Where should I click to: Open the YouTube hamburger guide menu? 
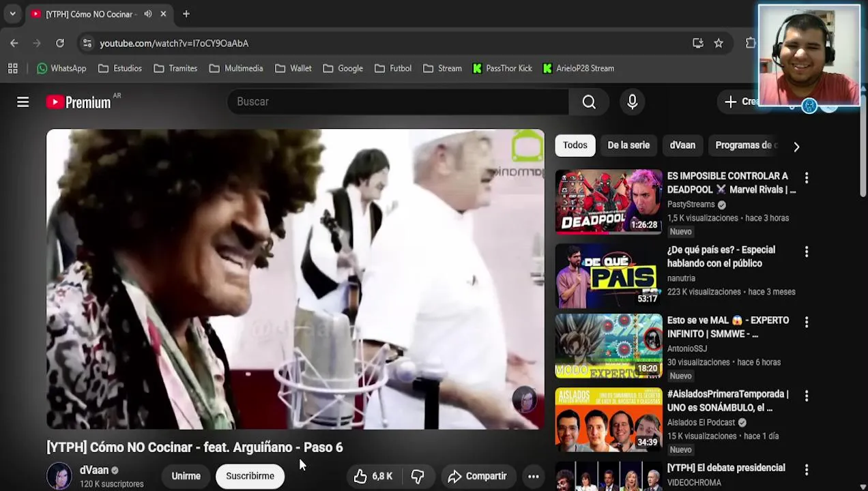(x=23, y=102)
